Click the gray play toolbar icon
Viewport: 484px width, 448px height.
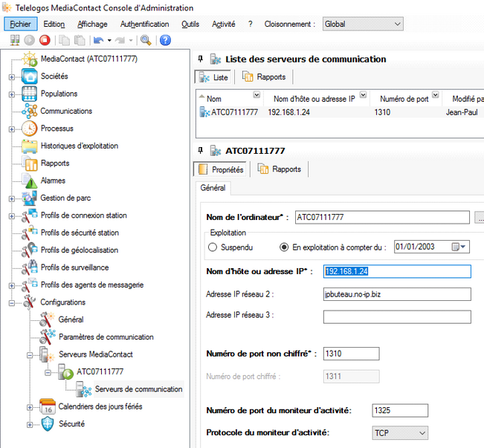30,40
